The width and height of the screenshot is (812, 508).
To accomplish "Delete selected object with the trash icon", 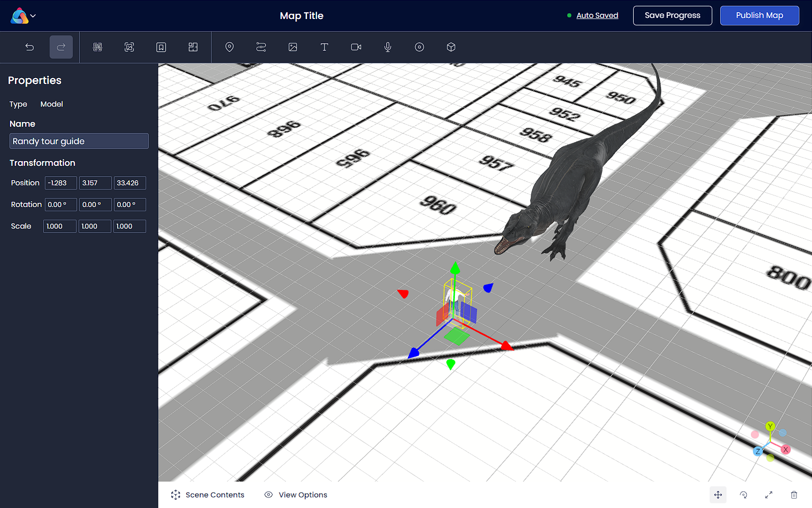I will pos(794,495).
